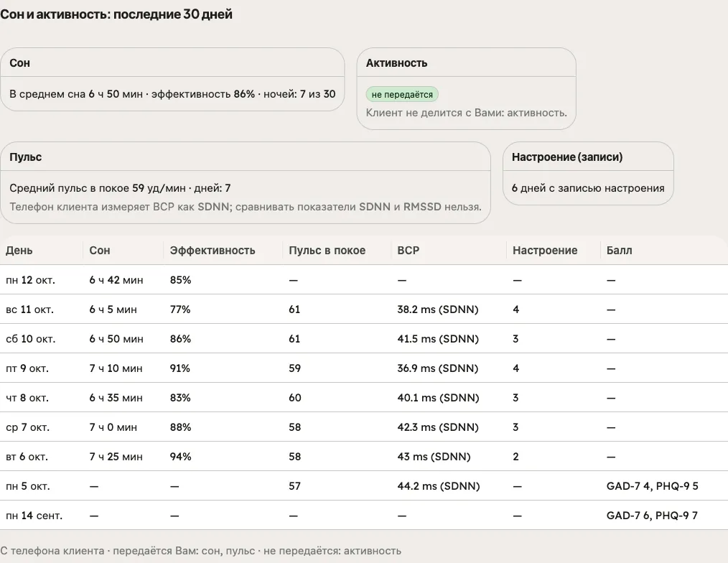Click the sleep value "7 ч 0 мин"
This screenshot has height=563, width=728.
tap(113, 427)
